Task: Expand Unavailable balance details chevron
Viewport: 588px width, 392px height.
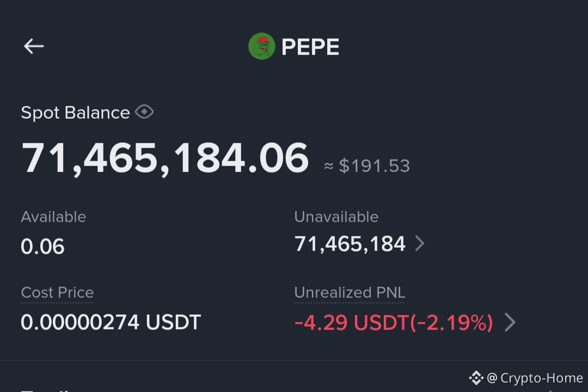Action: (420, 243)
